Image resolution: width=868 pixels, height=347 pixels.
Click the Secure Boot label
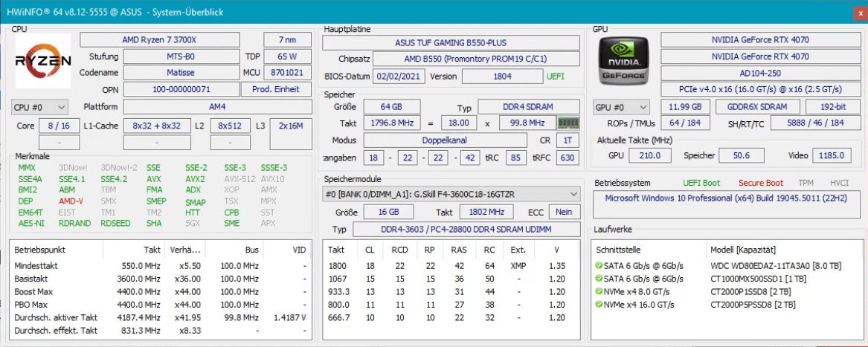pyautogui.click(x=761, y=183)
